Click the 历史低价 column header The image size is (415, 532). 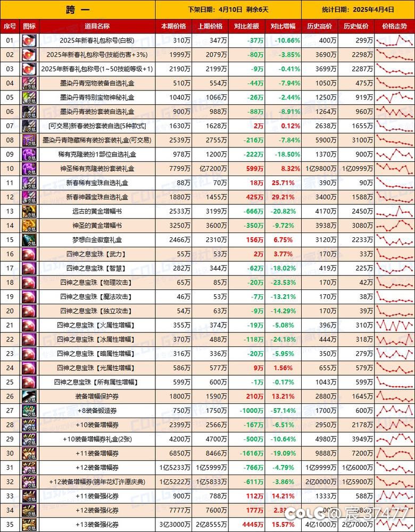(356, 27)
